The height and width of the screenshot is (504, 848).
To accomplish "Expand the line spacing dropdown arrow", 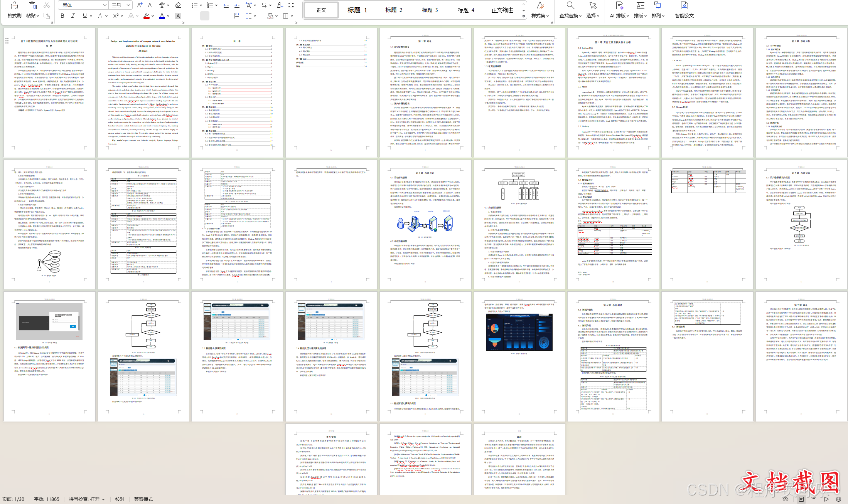I will point(255,16).
